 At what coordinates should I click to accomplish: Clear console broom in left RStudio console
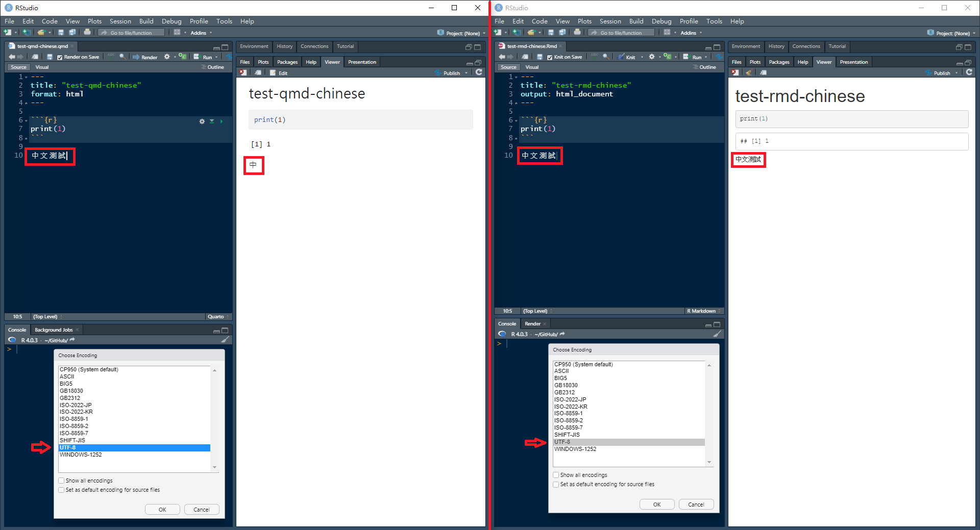pyautogui.click(x=225, y=340)
